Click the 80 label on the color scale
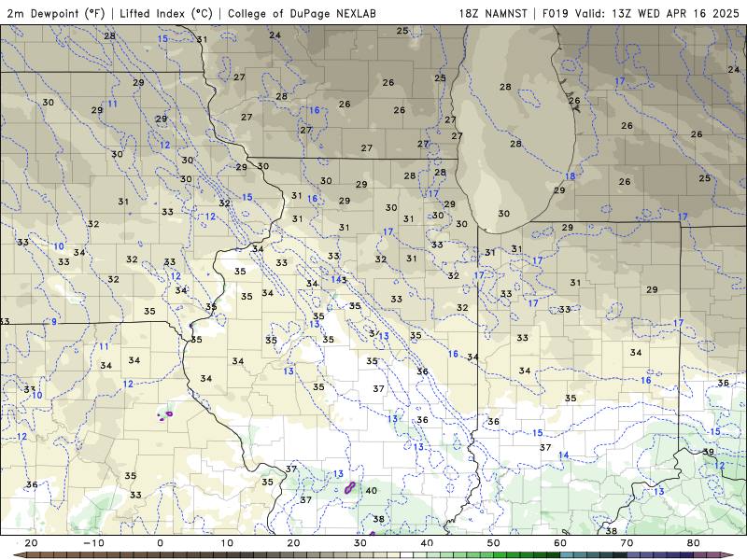This screenshot has height=560, width=747. point(694,543)
